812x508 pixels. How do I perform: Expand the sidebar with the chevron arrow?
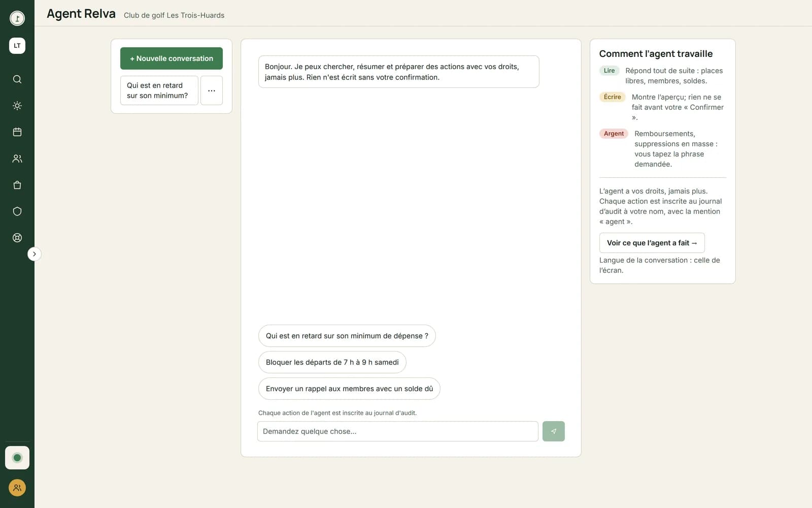coord(34,254)
